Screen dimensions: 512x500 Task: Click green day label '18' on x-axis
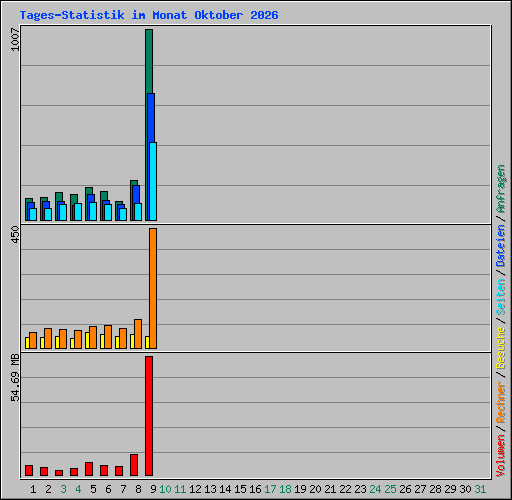(285, 489)
